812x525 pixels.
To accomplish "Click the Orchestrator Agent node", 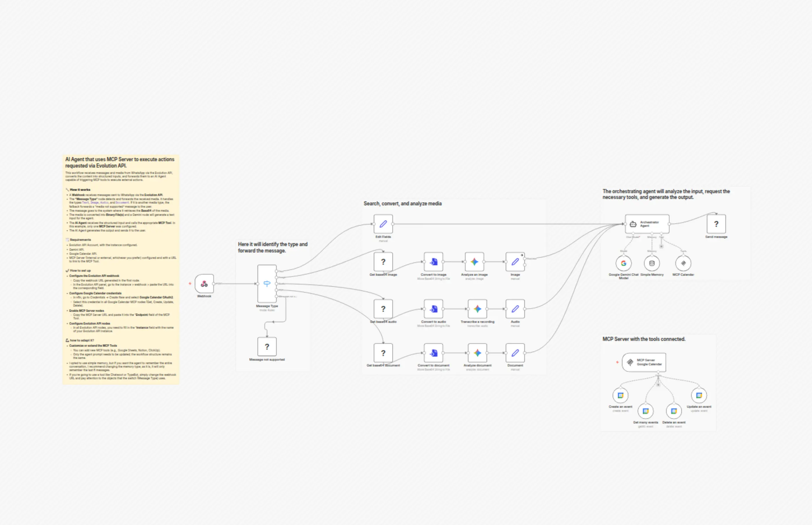I will (647, 224).
